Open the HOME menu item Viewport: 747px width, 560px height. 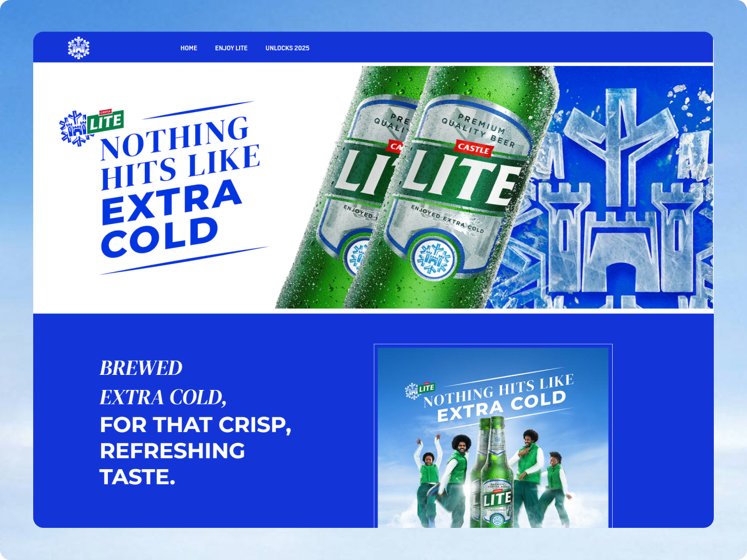click(x=189, y=48)
